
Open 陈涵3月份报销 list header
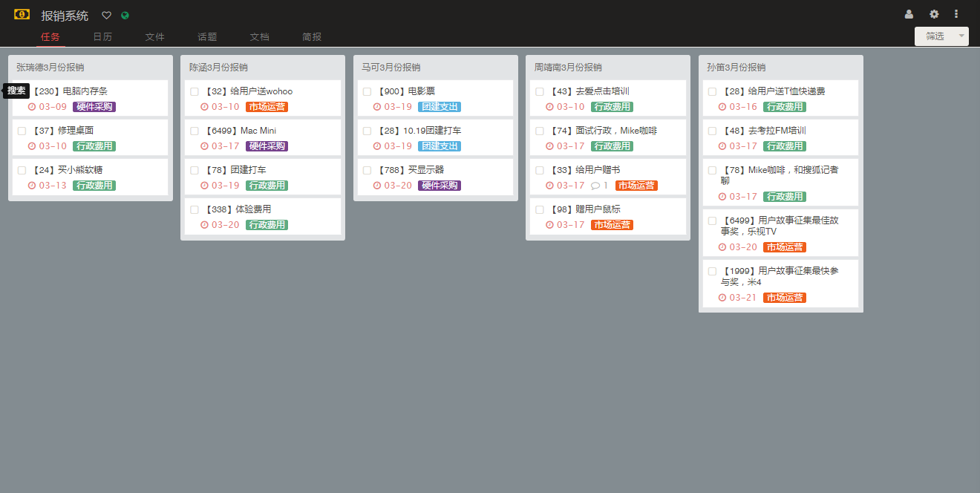pyautogui.click(x=218, y=67)
